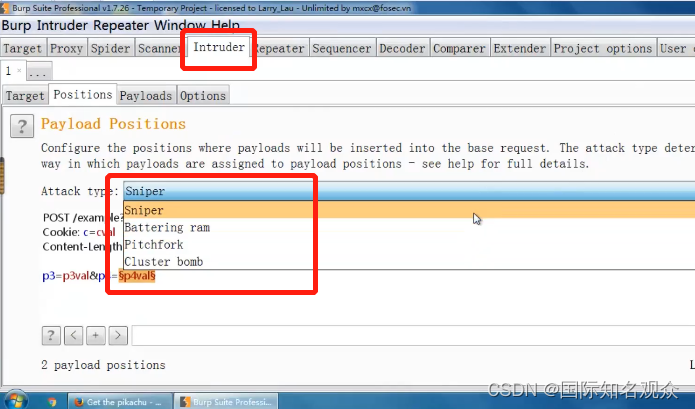The height and width of the screenshot is (409, 695).
Task: Switch to Firefox 'Get the pikachu' taskbar window
Action: click(x=118, y=401)
